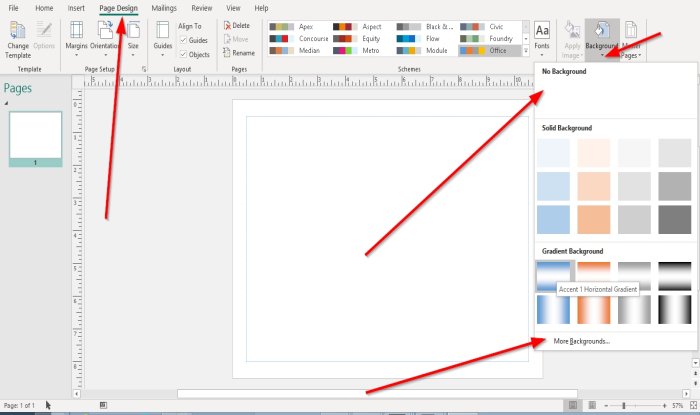
Task: Open the Review tab
Action: tap(202, 8)
